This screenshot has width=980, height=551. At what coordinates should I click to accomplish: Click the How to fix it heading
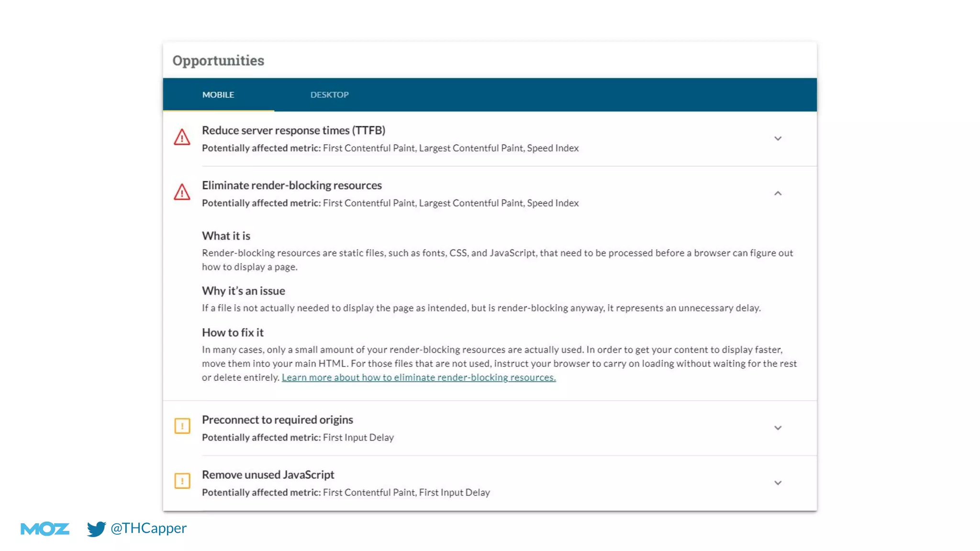[233, 332]
